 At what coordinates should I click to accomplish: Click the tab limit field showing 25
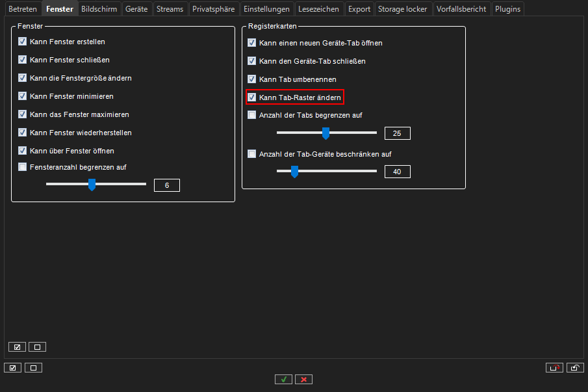point(397,134)
